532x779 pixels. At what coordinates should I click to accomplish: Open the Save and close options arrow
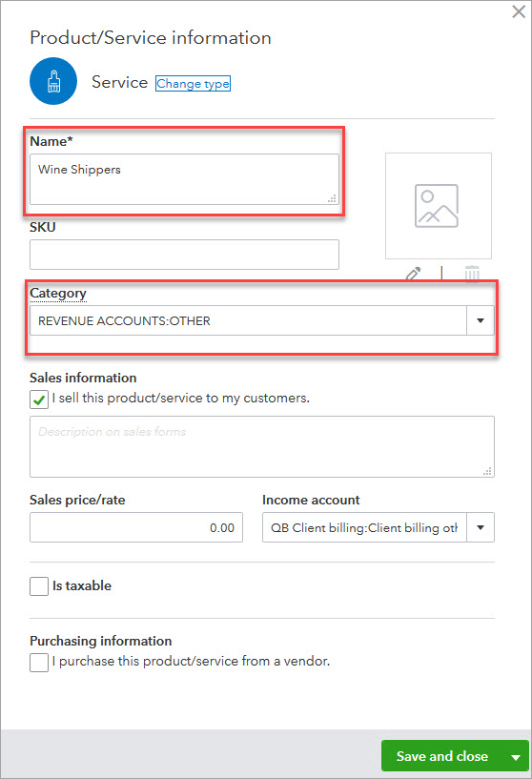click(516, 757)
